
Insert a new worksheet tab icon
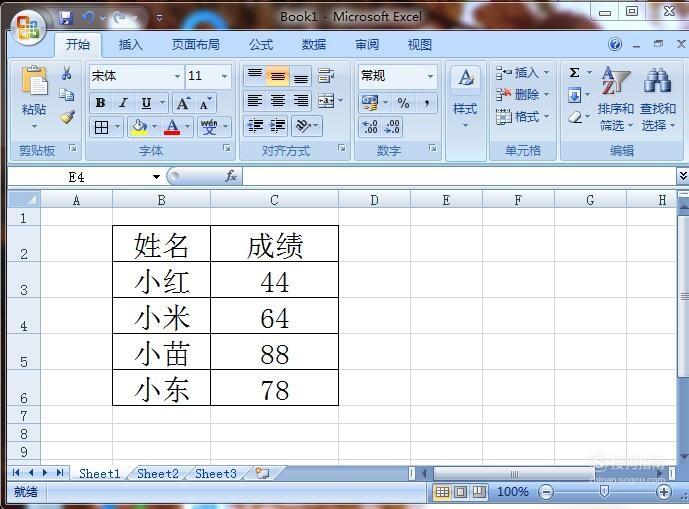click(x=262, y=473)
